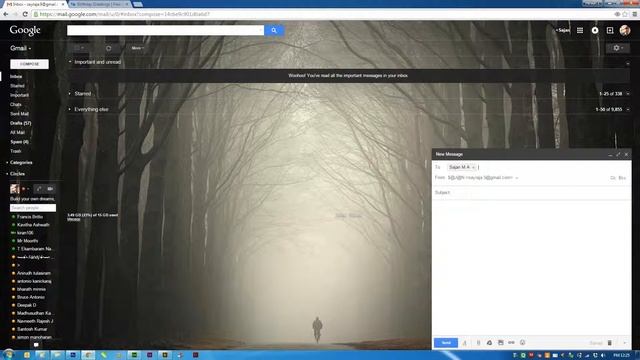Open the Inbox folder

coord(16,76)
